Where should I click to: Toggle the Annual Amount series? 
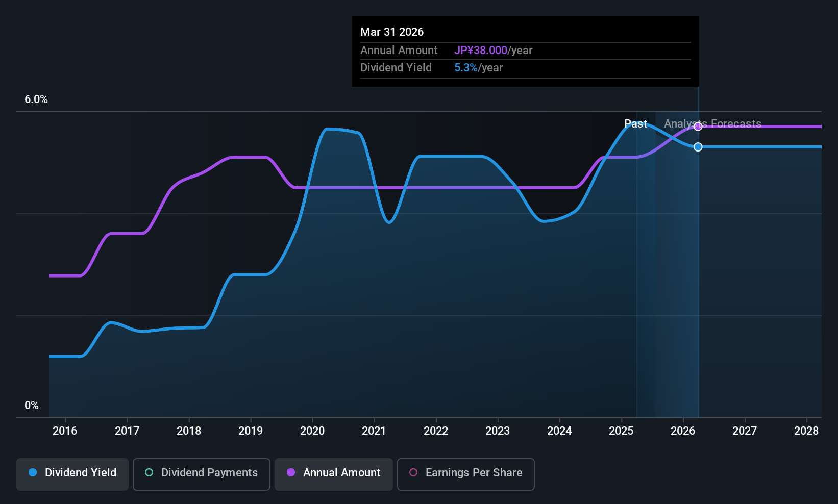click(334, 474)
